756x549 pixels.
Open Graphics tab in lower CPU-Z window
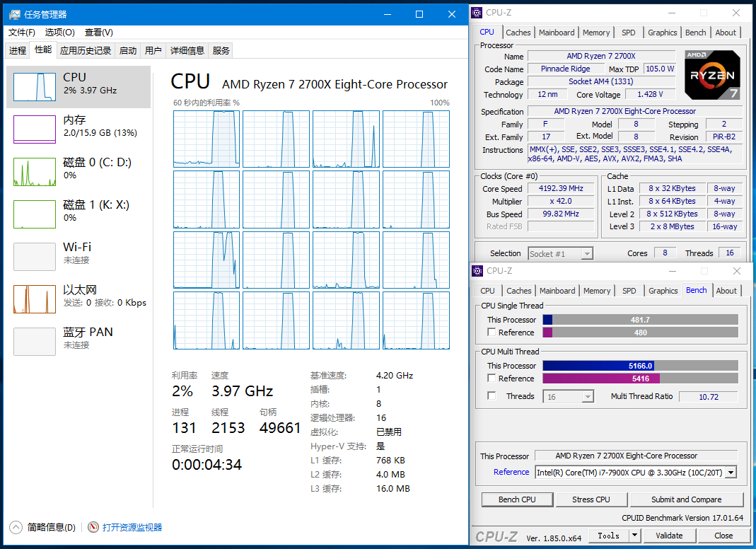tap(663, 291)
